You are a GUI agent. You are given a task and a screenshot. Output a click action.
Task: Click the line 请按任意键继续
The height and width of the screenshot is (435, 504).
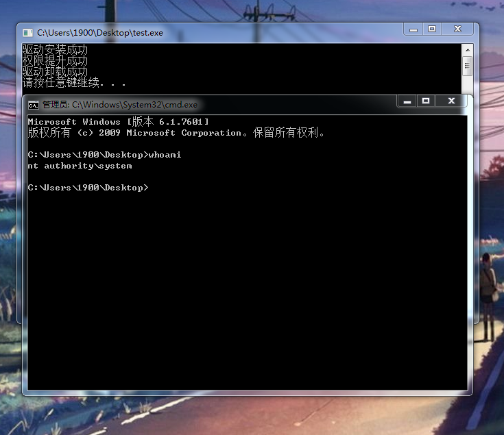point(74,82)
